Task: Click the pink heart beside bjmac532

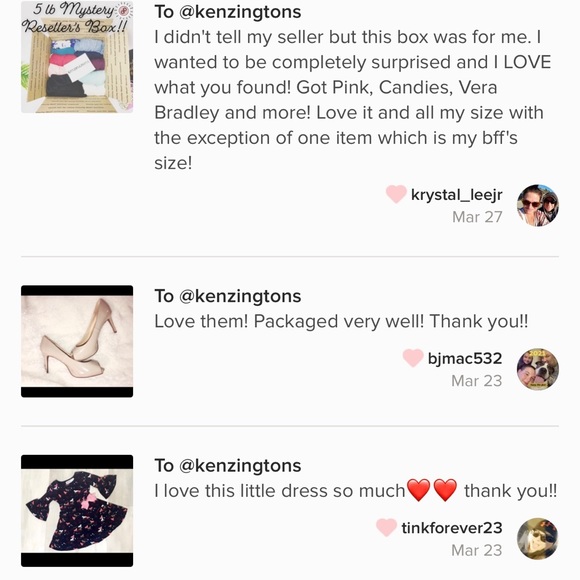Action: 413,358
